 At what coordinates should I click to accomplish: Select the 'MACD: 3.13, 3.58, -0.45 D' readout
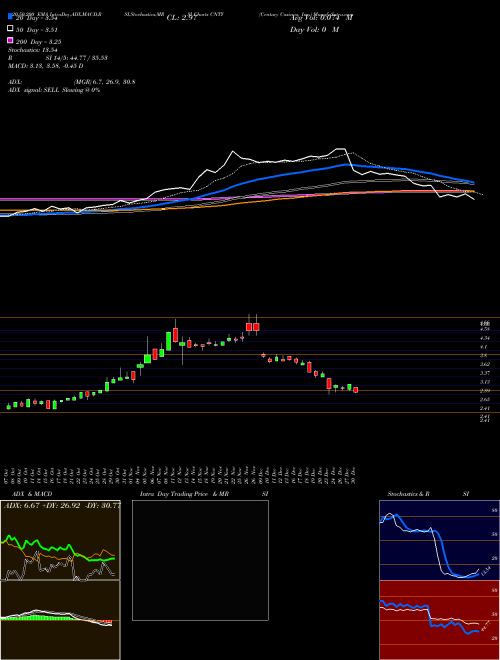tap(45, 66)
